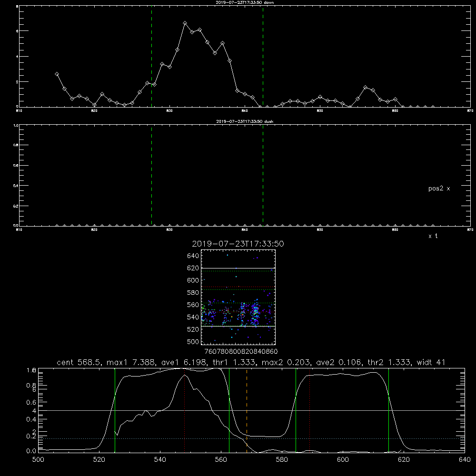Select the 'cent 568.5' value
The width and height of the screenshot is (476, 476).
point(79,362)
